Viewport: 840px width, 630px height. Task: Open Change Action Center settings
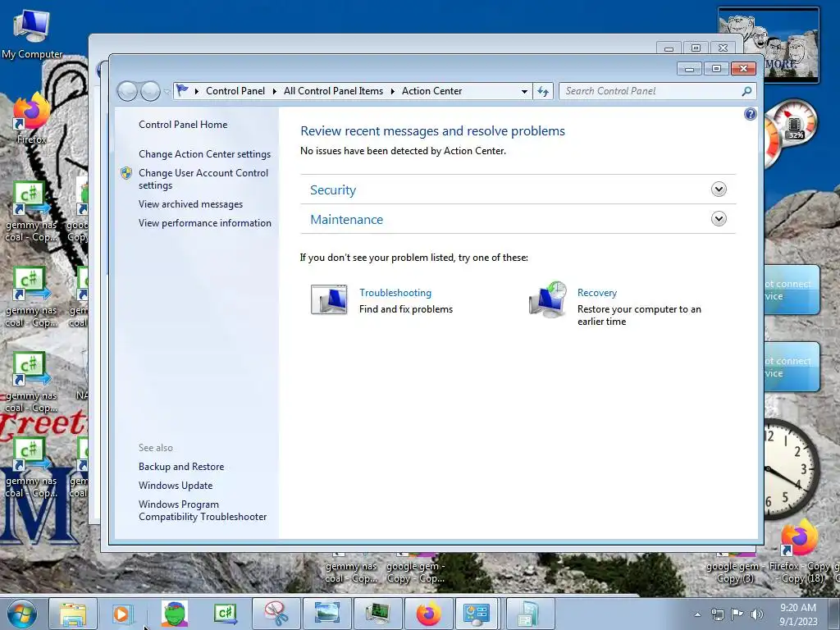point(204,153)
